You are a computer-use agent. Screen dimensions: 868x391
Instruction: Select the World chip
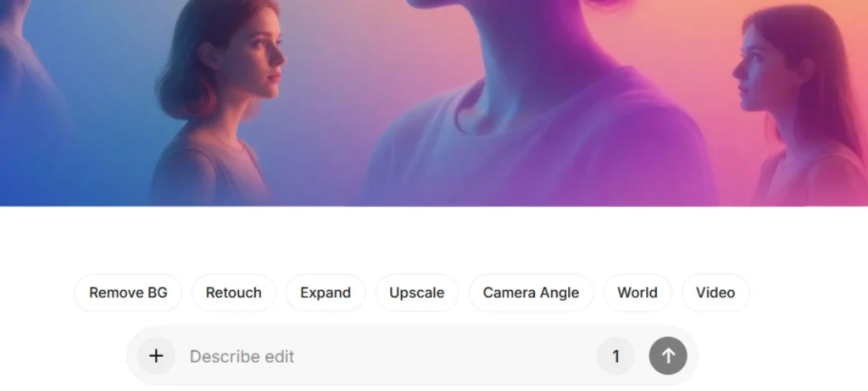[x=637, y=293]
